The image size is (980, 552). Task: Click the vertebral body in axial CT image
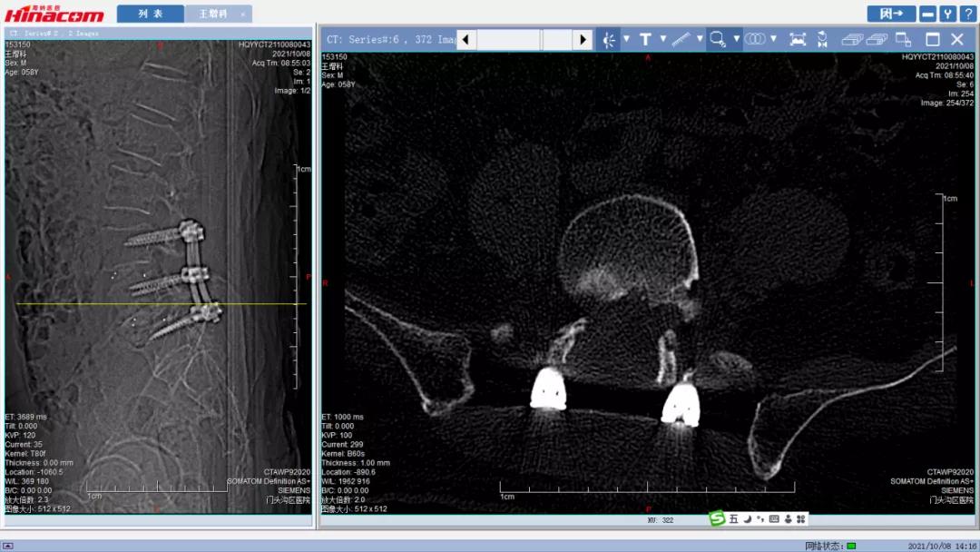[x=628, y=250]
